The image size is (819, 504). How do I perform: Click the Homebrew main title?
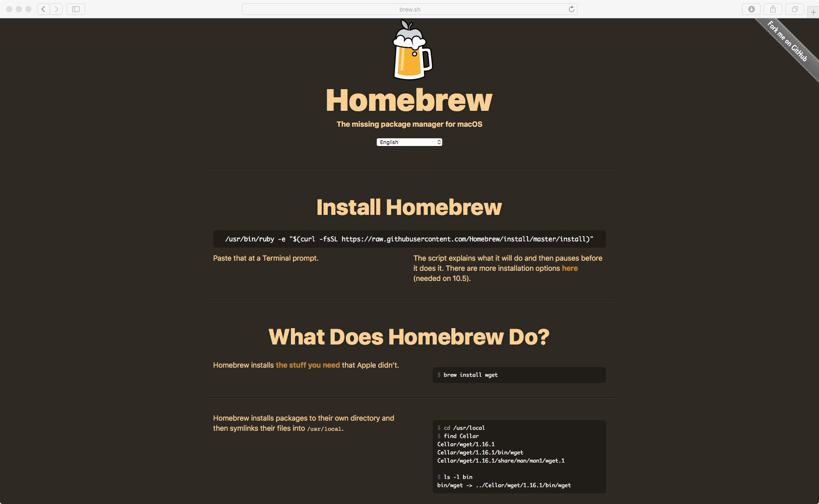[x=409, y=100]
